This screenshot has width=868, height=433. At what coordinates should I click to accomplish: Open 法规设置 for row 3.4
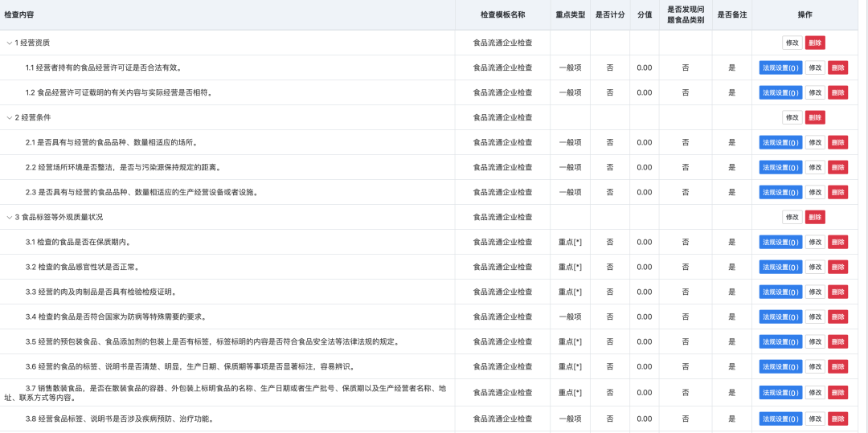coord(780,317)
